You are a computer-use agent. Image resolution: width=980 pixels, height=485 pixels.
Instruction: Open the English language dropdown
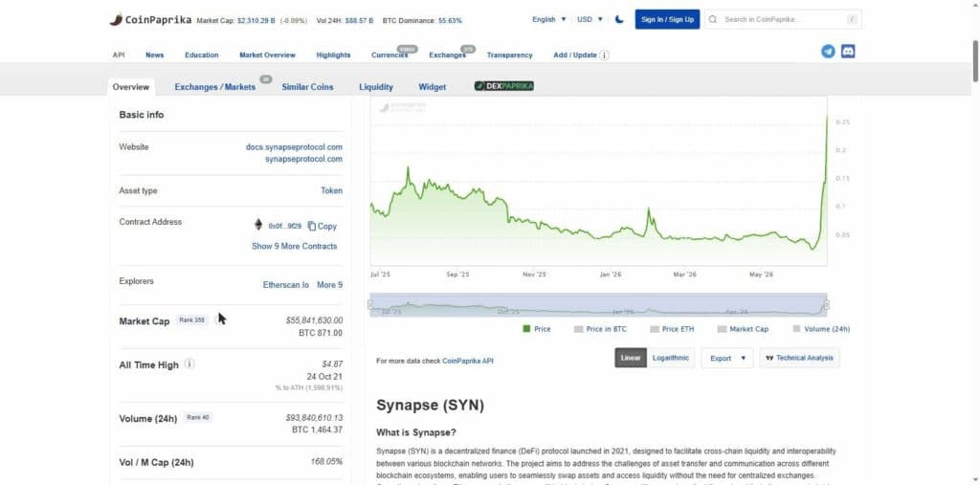point(548,19)
